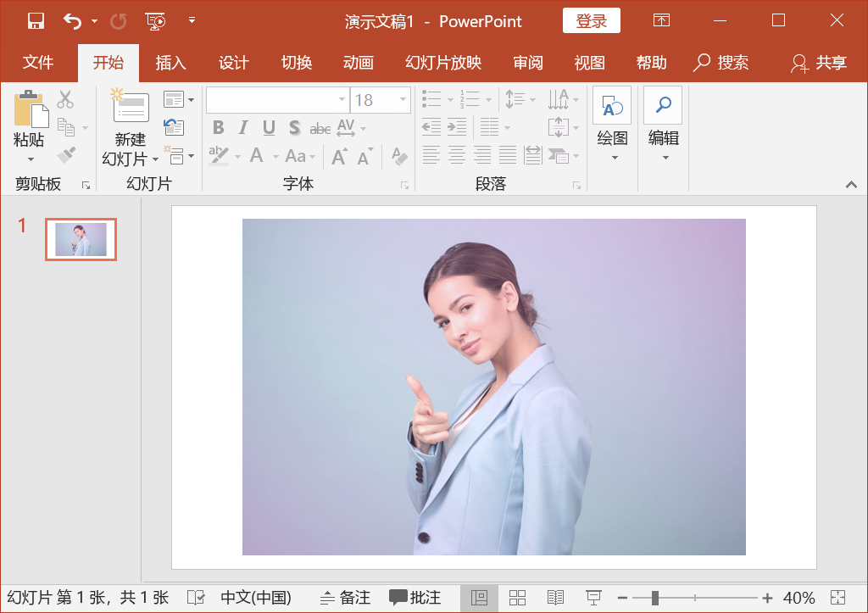The width and height of the screenshot is (868, 613).
Task: Click the 新建幻灯片 new slide icon
Action: point(131,106)
